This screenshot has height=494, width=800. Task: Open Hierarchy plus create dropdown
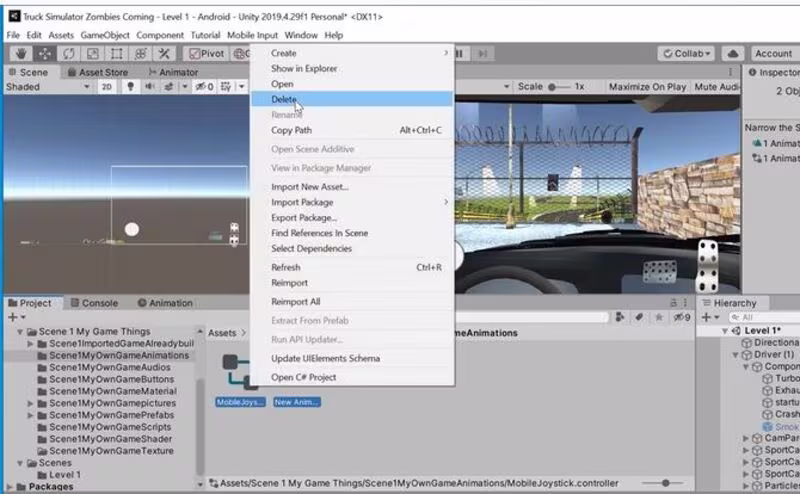tap(710, 317)
